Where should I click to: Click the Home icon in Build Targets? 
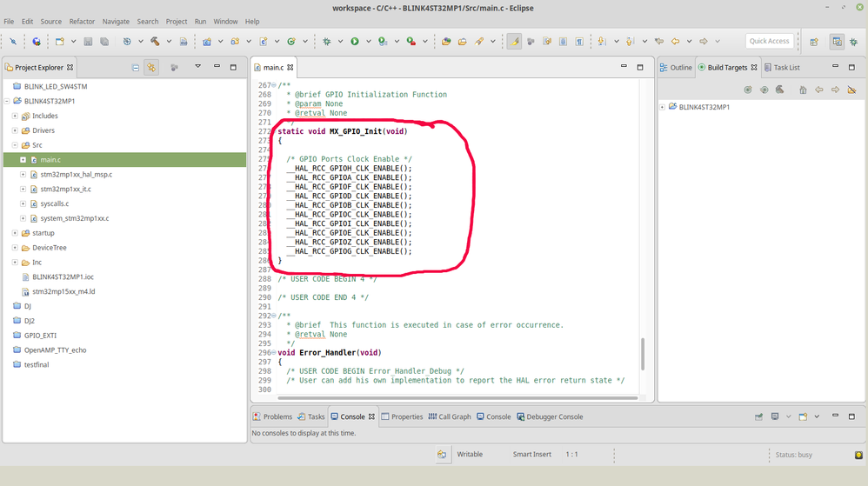point(803,90)
